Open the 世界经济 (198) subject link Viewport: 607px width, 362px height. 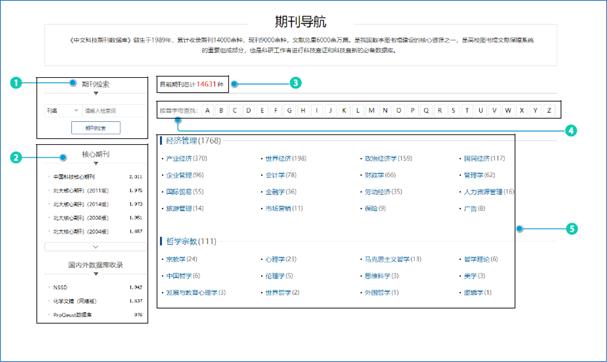coord(286,158)
